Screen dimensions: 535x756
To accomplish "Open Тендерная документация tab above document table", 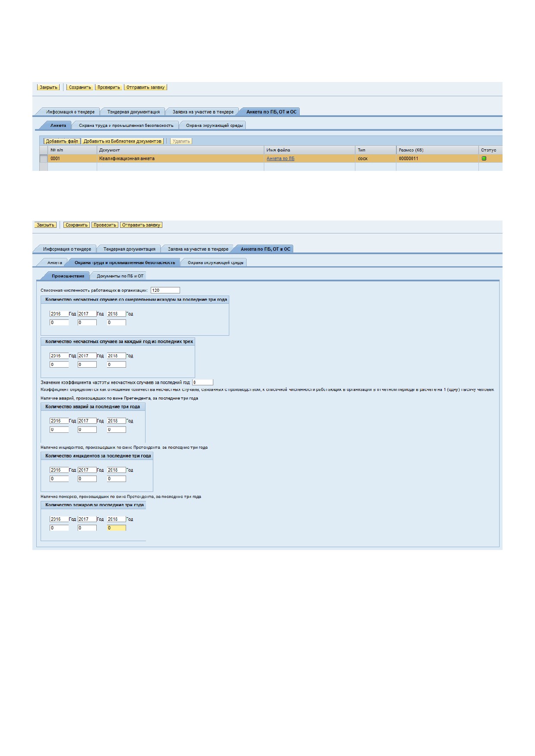I will 133,112.
